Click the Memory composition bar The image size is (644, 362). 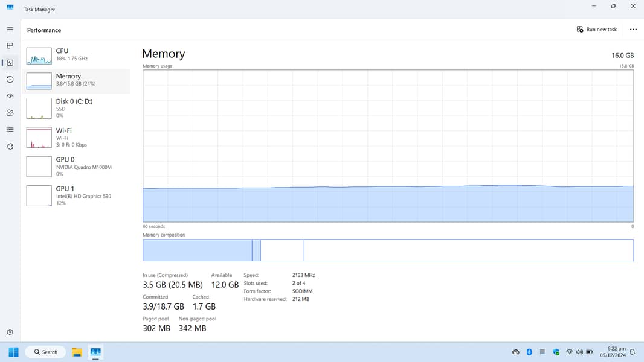[x=388, y=250]
